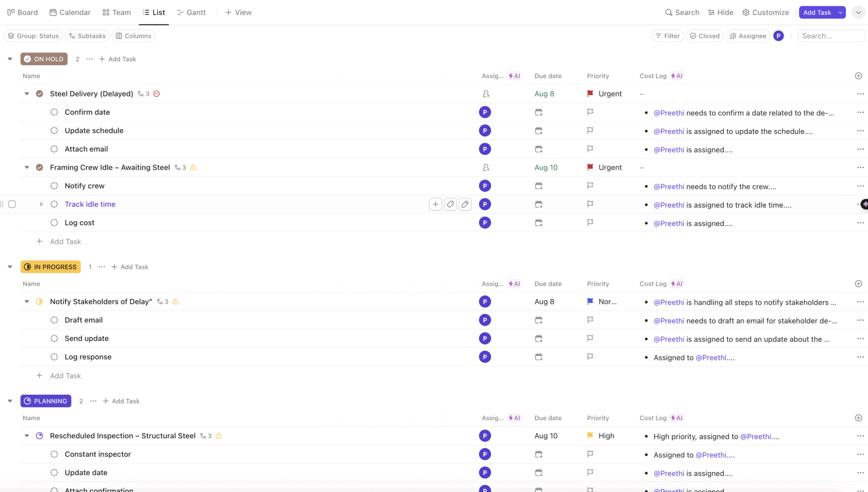Toggle the Closed tasks filter
This screenshot has height=492, width=868.
click(704, 36)
